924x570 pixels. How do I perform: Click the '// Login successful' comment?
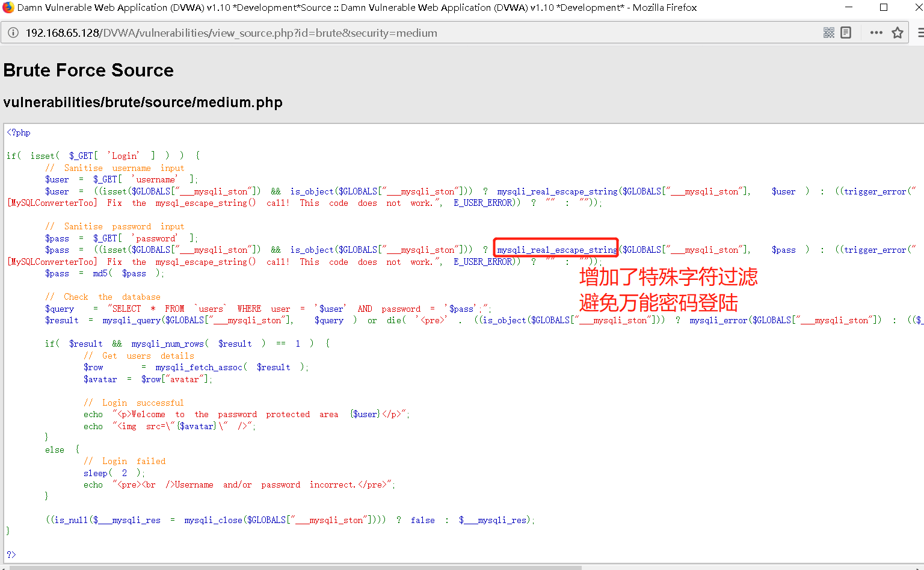tap(134, 403)
